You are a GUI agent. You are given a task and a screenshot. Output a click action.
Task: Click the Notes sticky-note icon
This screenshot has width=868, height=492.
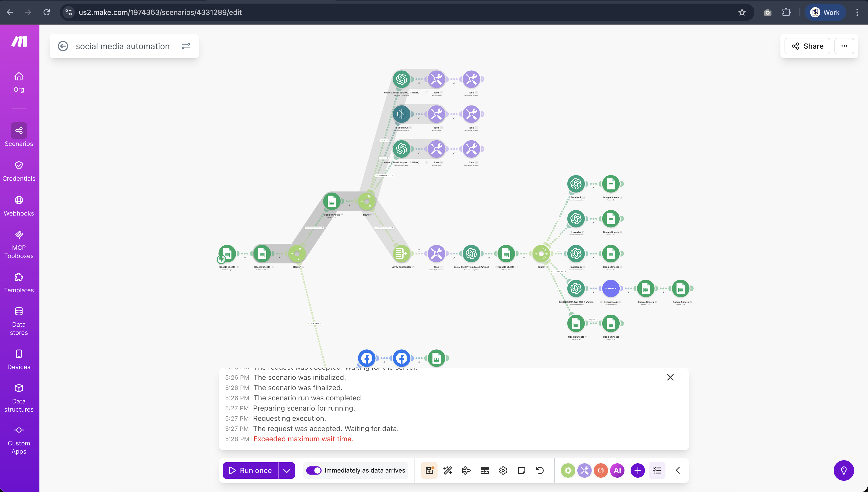522,470
